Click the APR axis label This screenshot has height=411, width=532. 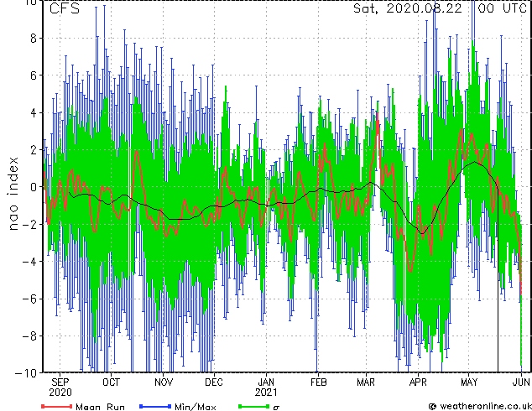tap(418, 382)
